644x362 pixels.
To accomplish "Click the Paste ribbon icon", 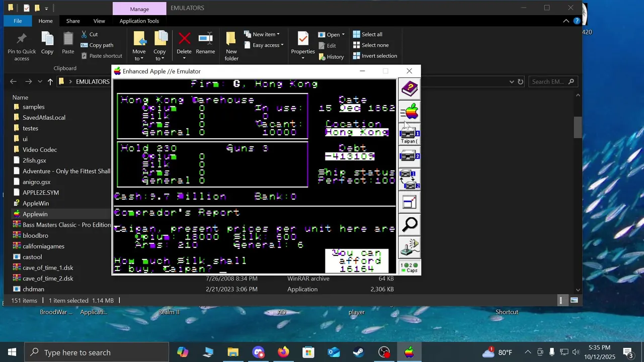I will pos(68,43).
